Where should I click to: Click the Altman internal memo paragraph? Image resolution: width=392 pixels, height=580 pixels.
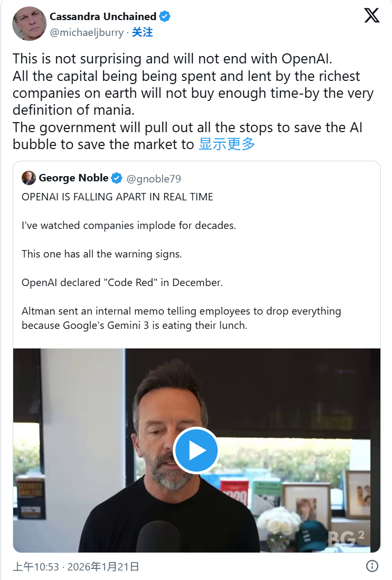click(x=181, y=318)
